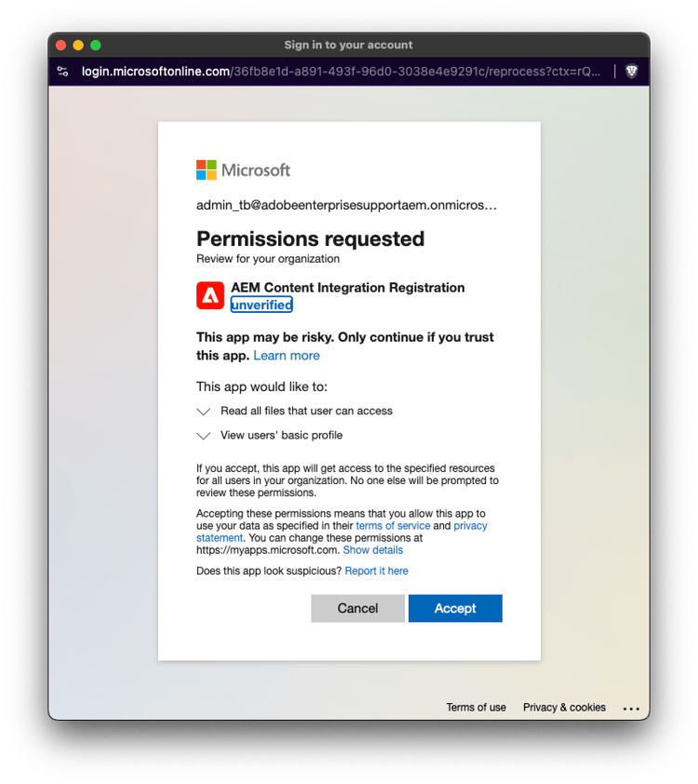Click the red close window button
The height and width of the screenshot is (784, 698).
pos(60,45)
